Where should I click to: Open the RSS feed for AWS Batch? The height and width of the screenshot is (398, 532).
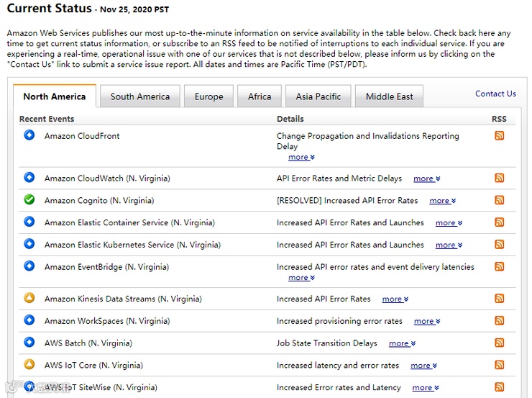pyautogui.click(x=499, y=343)
